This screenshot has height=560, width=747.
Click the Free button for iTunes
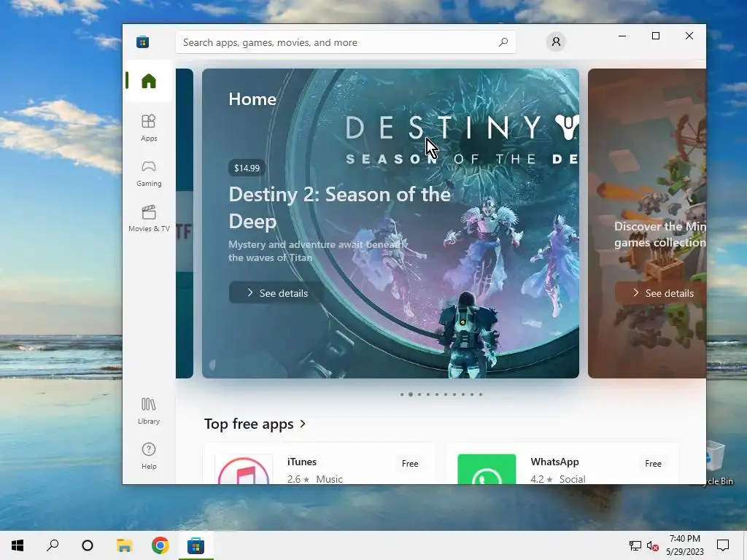tap(410, 463)
